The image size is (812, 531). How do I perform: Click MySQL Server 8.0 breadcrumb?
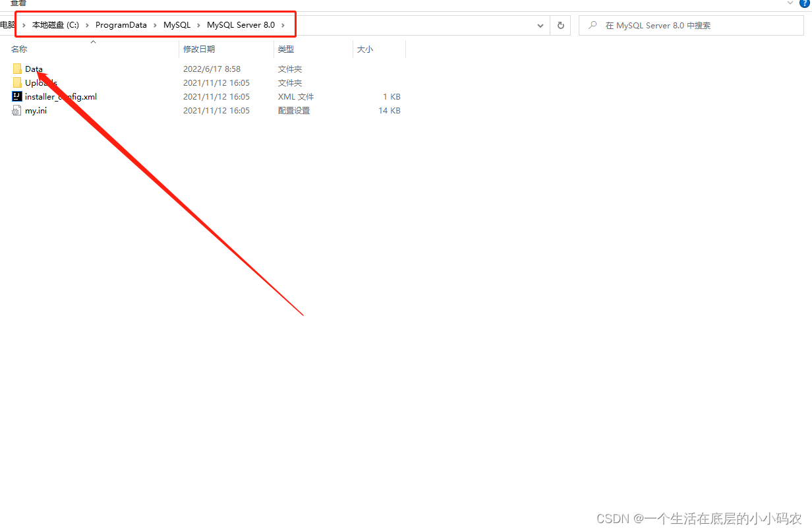click(241, 25)
